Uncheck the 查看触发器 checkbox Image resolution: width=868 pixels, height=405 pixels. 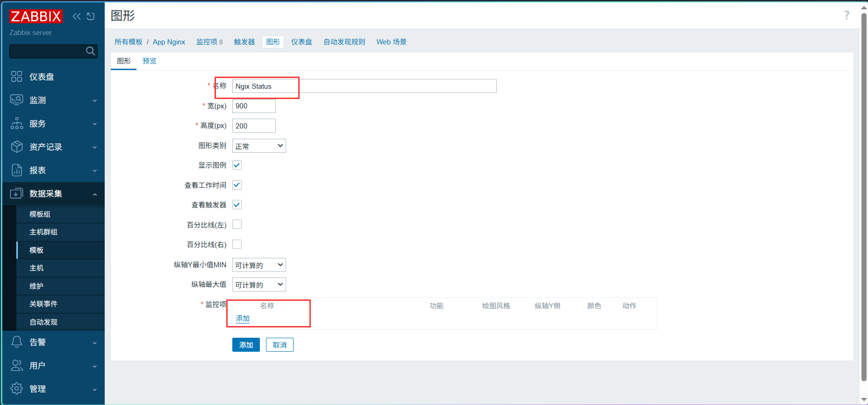coord(237,205)
